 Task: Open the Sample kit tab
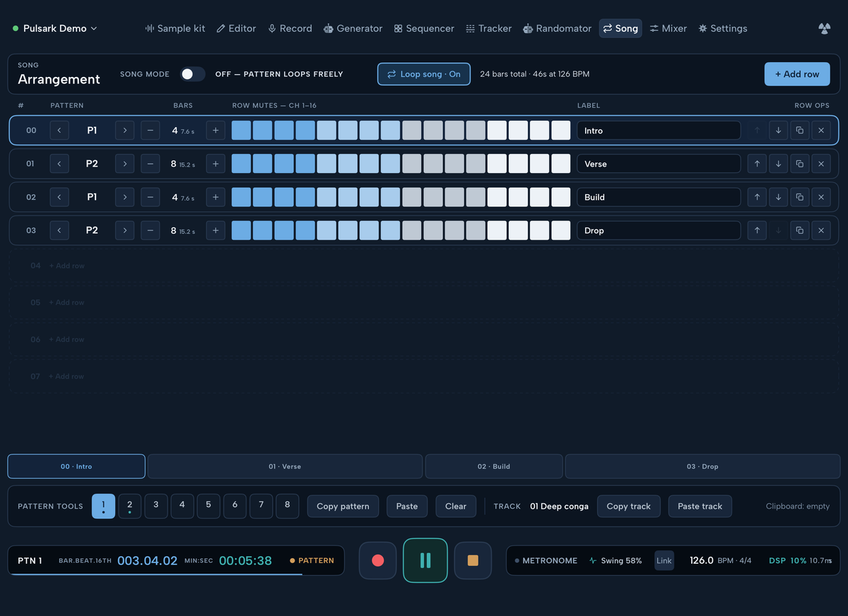point(175,28)
